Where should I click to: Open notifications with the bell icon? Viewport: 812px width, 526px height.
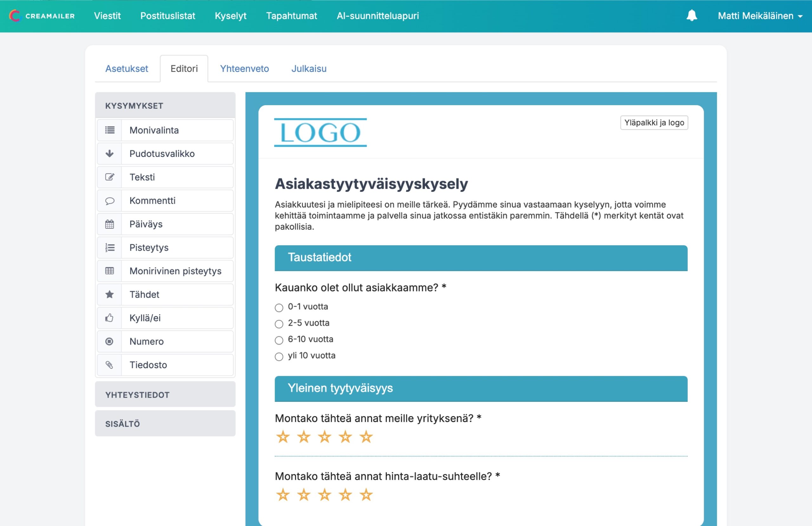click(691, 16)
